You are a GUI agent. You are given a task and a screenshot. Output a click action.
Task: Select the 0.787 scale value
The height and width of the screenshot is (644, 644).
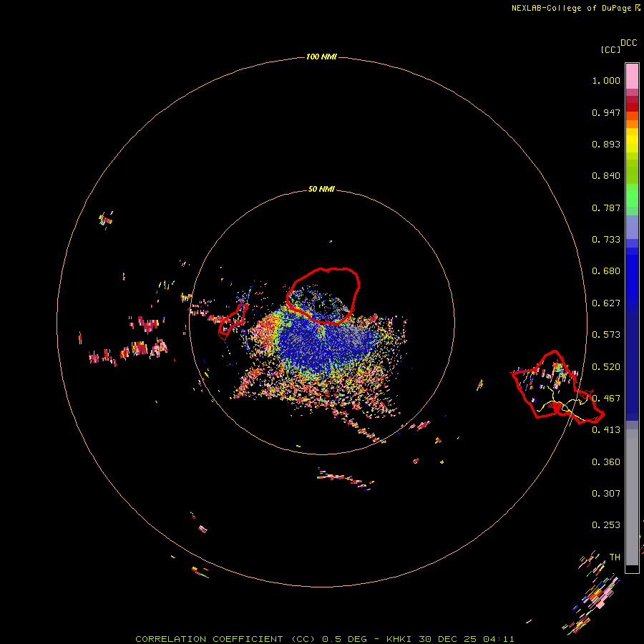(x=606, y=208)
